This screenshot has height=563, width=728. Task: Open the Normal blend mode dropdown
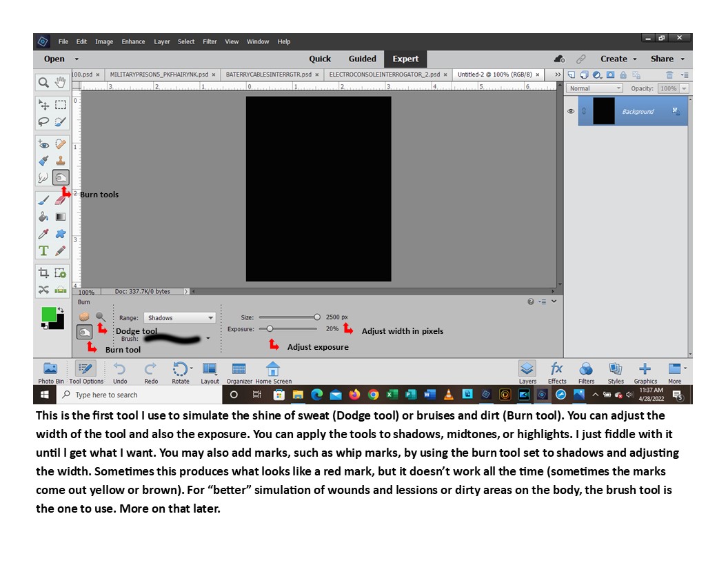click(594, 88)
